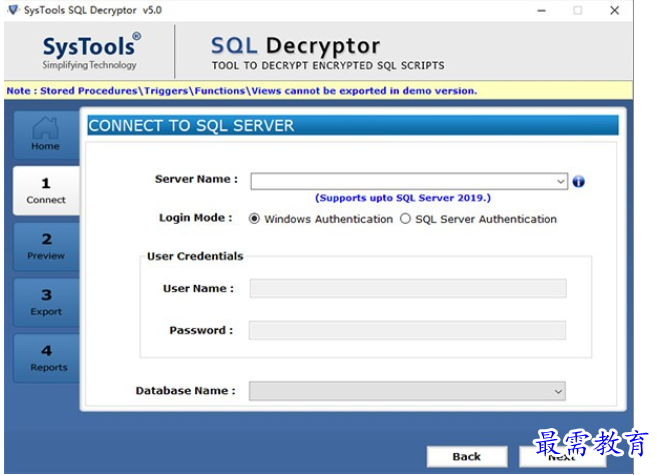Open the Home sidebar tab
657x475 pixels.
tap(46, 135)
